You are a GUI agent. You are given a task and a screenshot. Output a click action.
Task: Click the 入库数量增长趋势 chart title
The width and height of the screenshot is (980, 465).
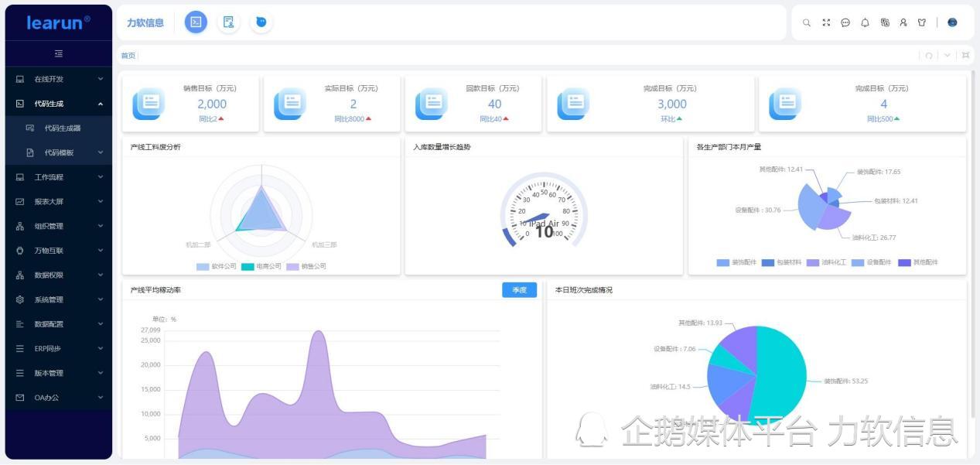442,147
